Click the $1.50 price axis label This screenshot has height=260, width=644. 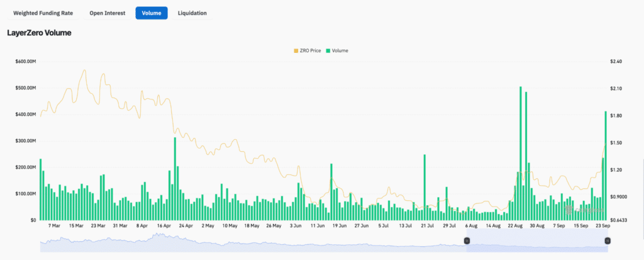(616, 143)
